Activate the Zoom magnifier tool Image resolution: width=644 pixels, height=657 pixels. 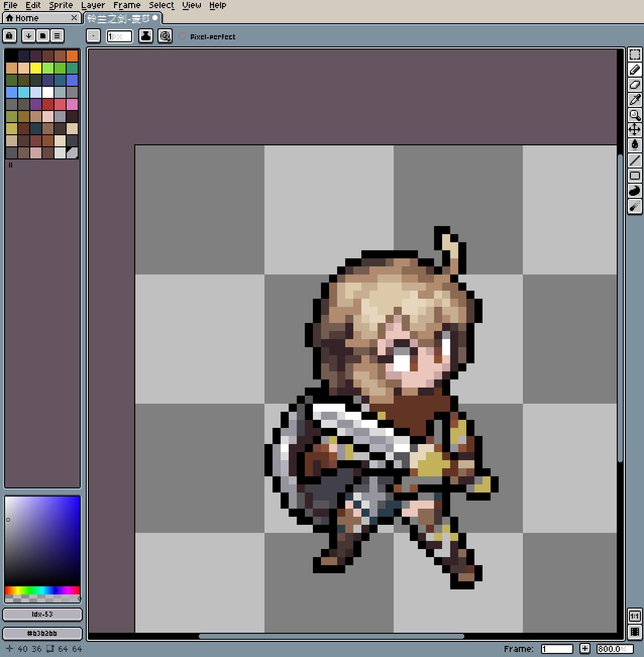point(634,115)
